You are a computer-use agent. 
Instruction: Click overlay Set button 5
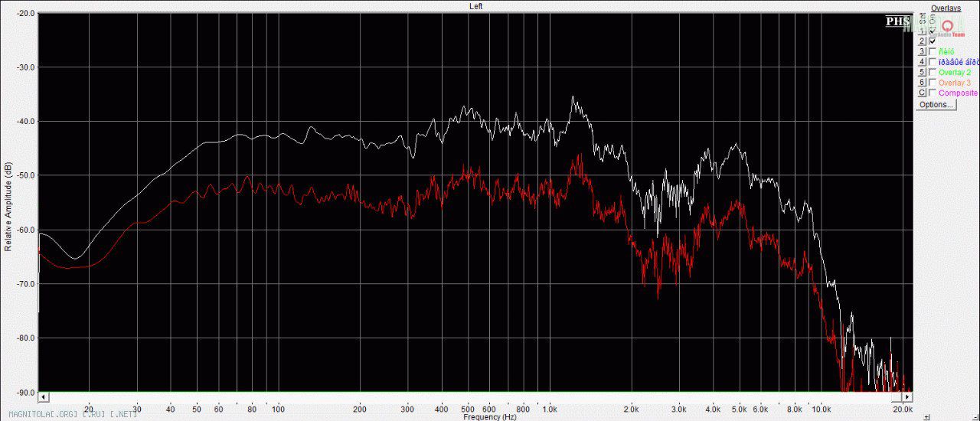(922, 72)
